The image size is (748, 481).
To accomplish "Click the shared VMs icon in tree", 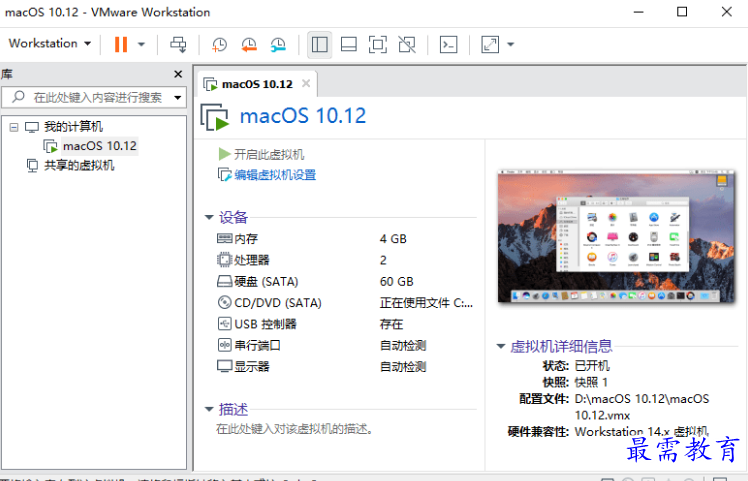I will click(x=32, y=166).
